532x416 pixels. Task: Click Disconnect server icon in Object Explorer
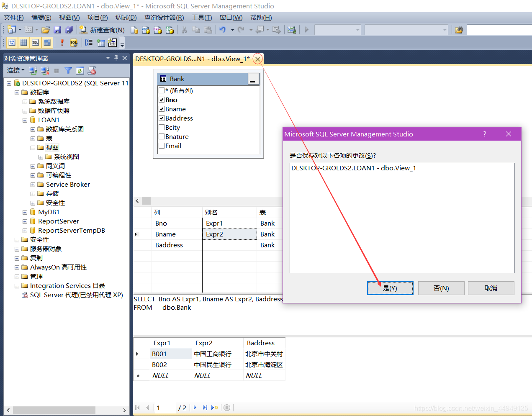pos(45,70)
